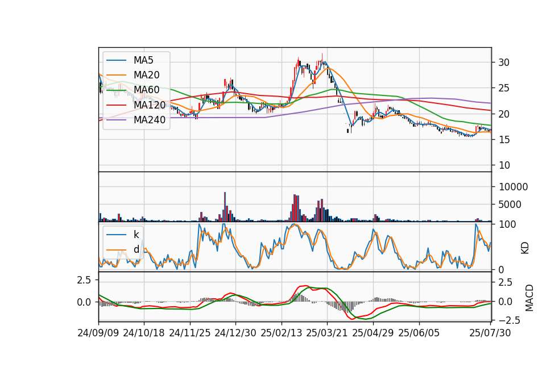The height and width of the screenshot is (392, 546).
Task: Click the blue line sample beside MA5
Action: (x=116, y=60)
